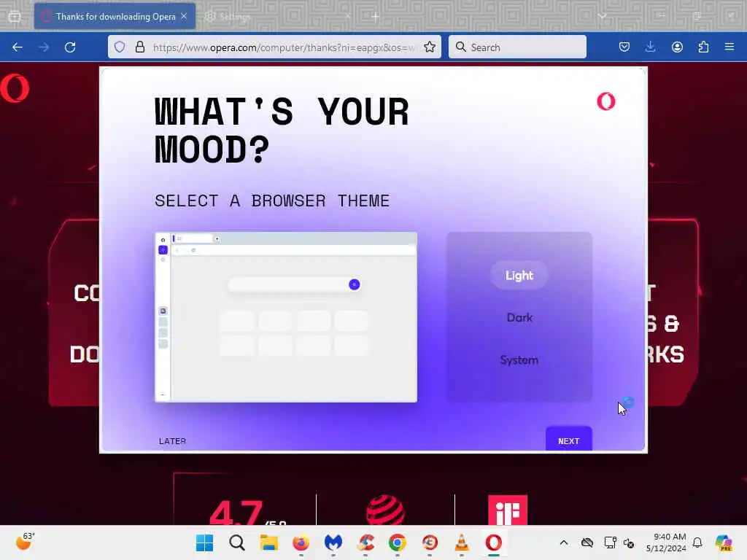Click the Opera logo in the dialog
Image resolution: width=747 pixels, height=560 pixels.
coord(606,101)
